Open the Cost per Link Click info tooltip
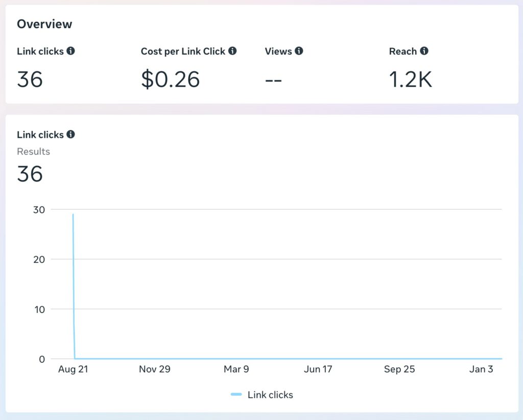 [232, 51]
